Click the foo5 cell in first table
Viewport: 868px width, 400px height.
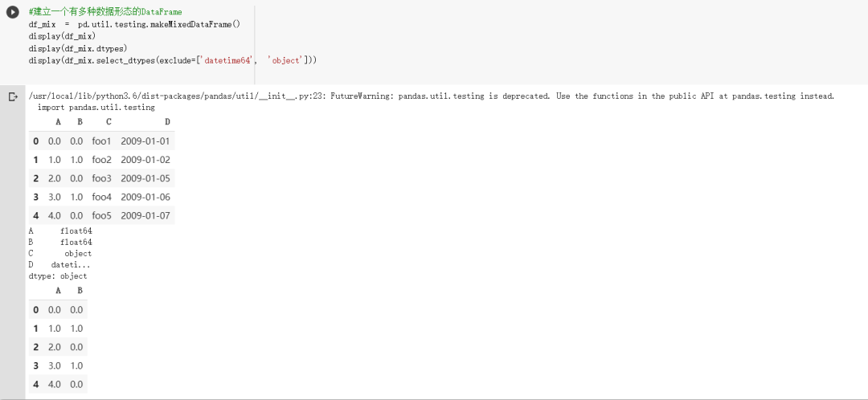[x=101, y=215]
